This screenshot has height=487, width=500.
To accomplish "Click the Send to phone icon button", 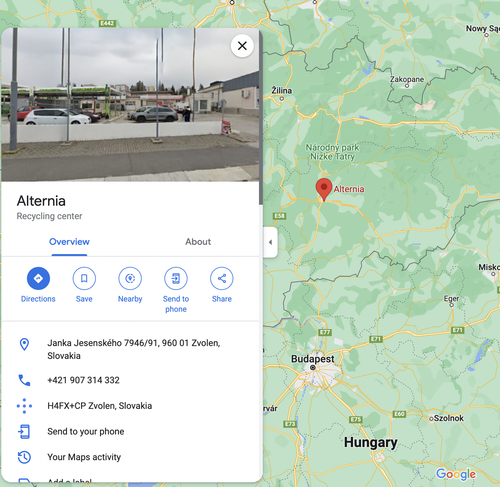I will (x=176, y=278).
